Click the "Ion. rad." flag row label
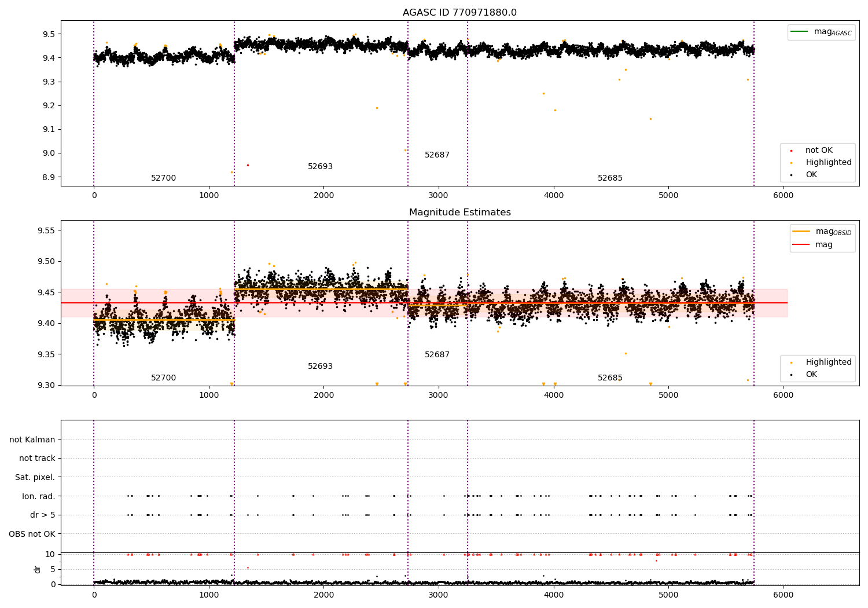Screen dimensions: 868x608 (39, 496)
